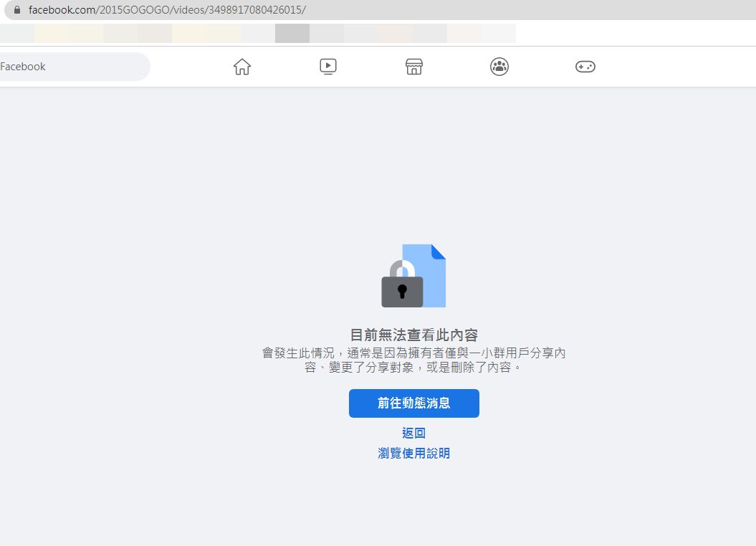This screenshot has width=756, height=546.
Task: Open the Watch video icon
Action: [328, 67]
